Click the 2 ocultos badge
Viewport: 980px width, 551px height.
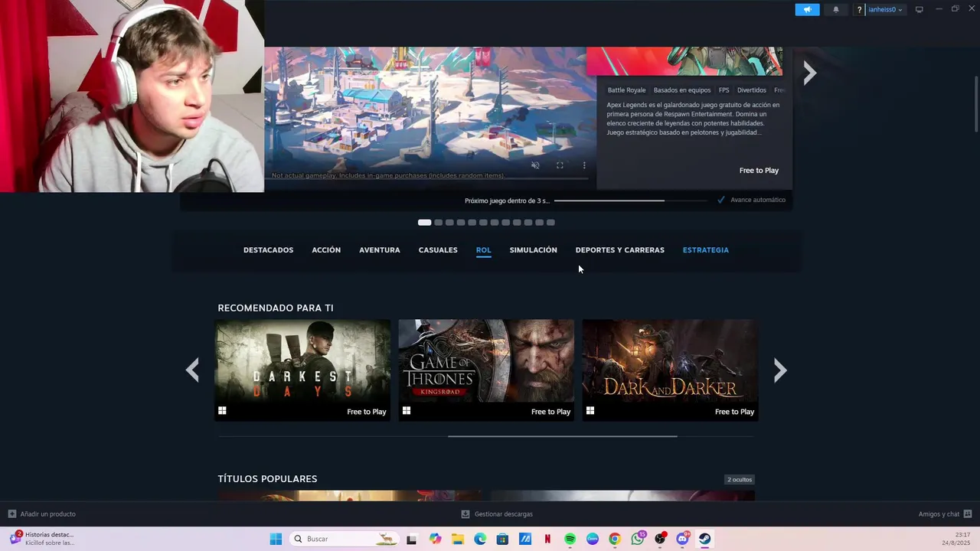[x=740, y=480]
